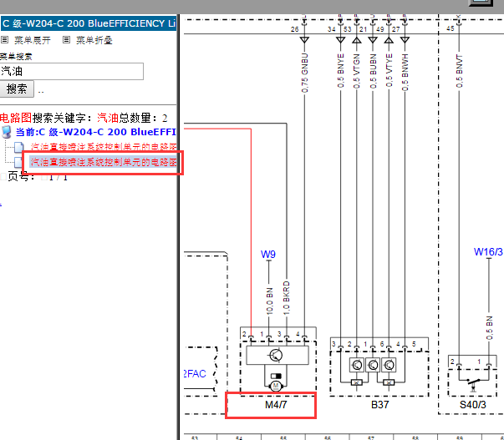The width and height of the screenshot is (504, 440).
Task: Click the 0,5 BN wire label below W16/3
Action: click(489, 328)
